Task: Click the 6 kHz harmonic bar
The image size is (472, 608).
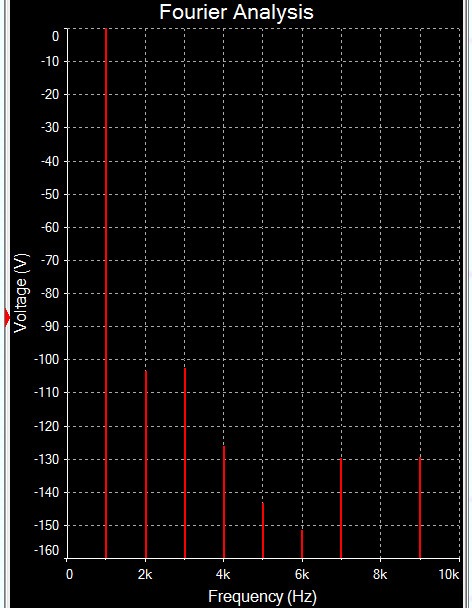Action: pyautogui.click(x=302, y=544)
